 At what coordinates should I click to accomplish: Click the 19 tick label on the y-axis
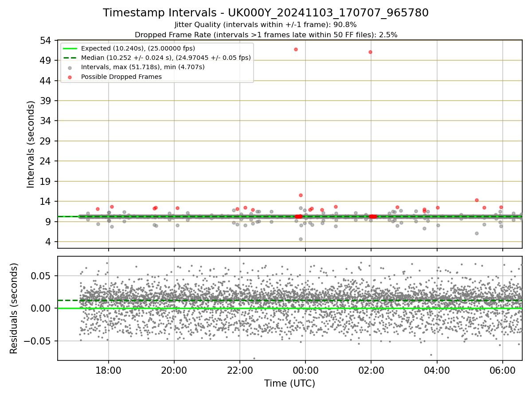(x=46, y=181)
